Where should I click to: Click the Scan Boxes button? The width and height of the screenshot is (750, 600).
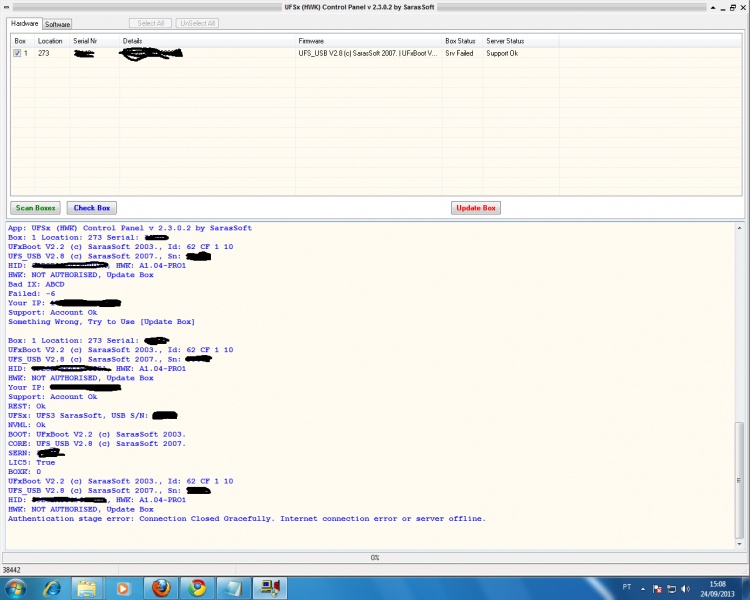(35, 208)
